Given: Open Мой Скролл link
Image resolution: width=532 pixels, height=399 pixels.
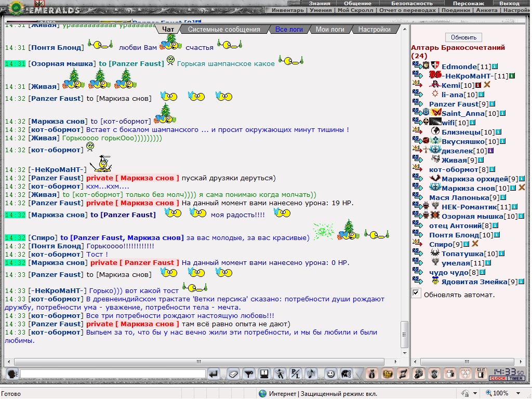Looking at the screenshot, I should click(355, 10).
